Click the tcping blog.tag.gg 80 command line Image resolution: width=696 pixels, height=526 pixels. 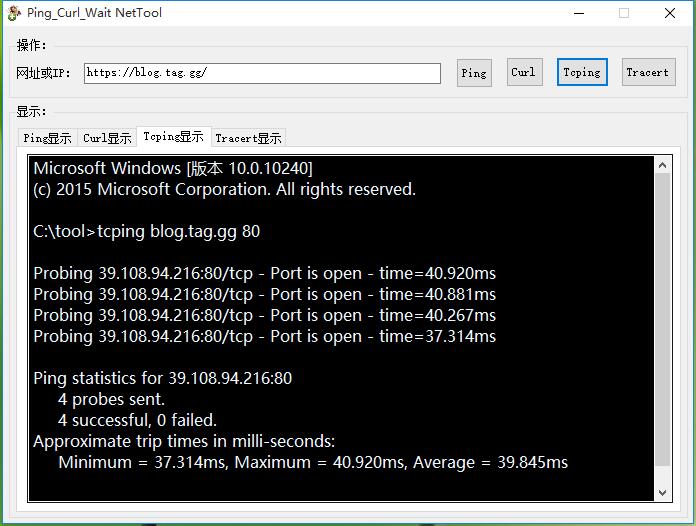click(146, 231)
